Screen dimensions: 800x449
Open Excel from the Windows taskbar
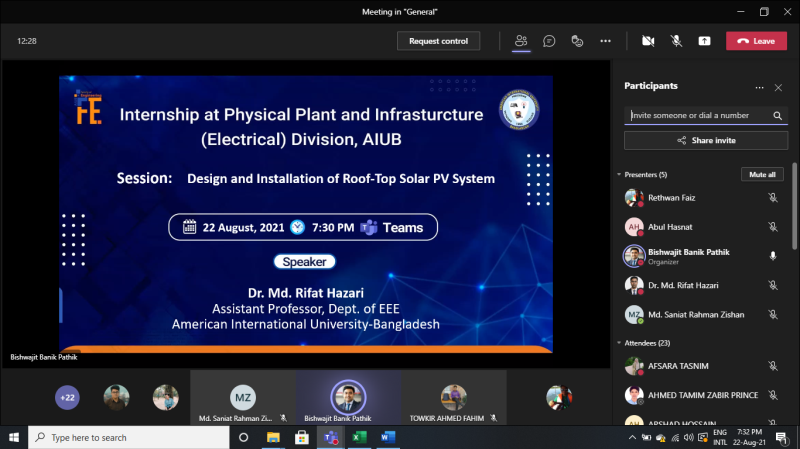click(x=357, y=437)
